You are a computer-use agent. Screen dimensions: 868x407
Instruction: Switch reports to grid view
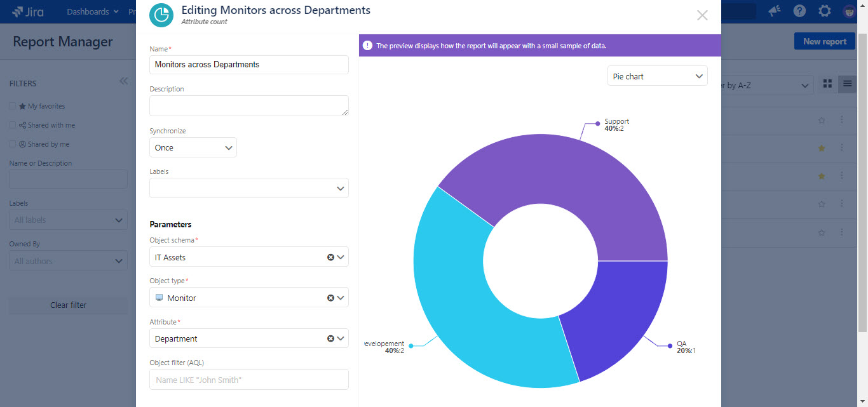click(828, 83)
